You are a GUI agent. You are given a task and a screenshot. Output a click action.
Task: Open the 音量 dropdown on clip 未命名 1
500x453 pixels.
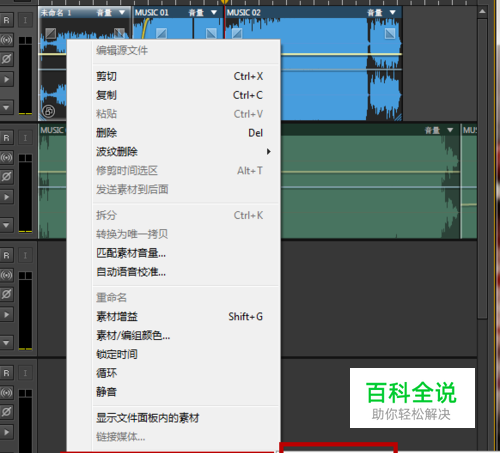coord(122,13)
